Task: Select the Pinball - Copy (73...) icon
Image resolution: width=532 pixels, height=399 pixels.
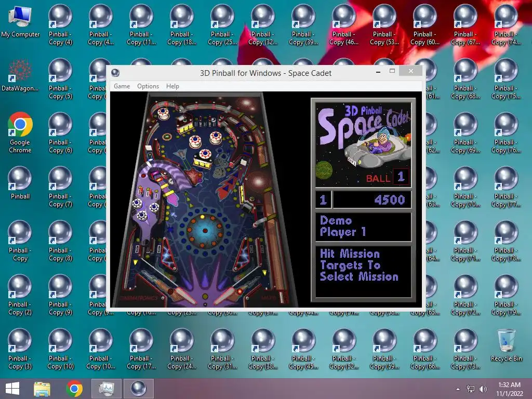Action: (465, 349)
